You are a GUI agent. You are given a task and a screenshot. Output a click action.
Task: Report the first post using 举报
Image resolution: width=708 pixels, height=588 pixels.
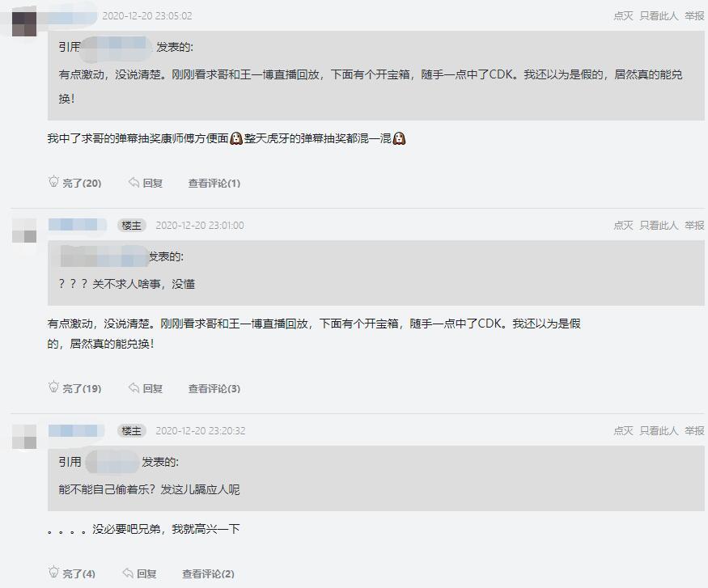(x=694, y=16)
